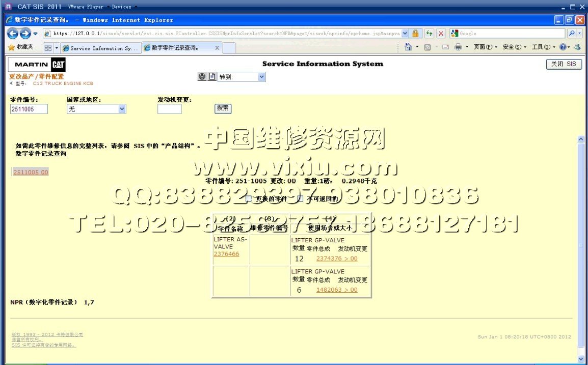Click the Quick Tabs grid icon

pos(48,48)
